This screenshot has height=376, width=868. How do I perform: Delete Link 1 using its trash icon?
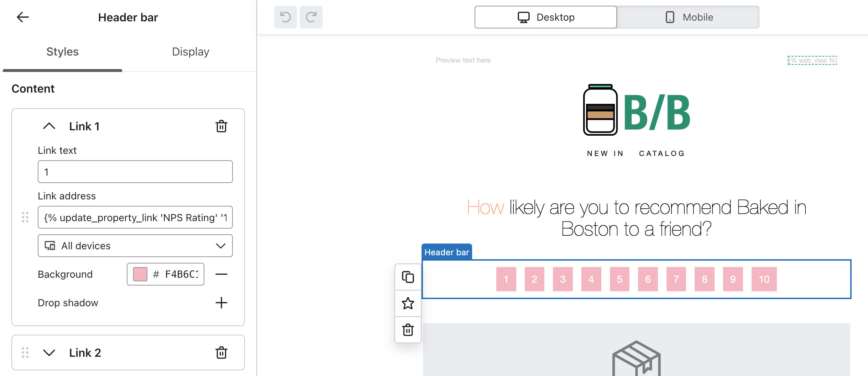click(221, 126)
